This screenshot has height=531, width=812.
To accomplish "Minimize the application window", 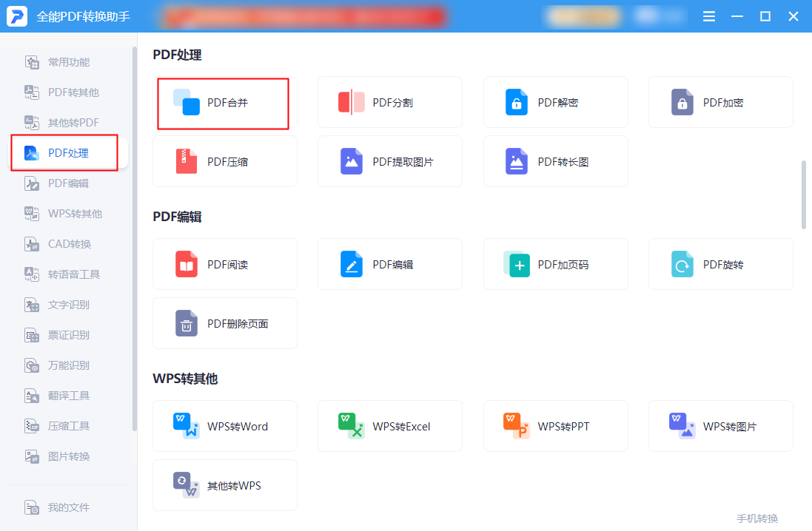I will click(737, 16).
